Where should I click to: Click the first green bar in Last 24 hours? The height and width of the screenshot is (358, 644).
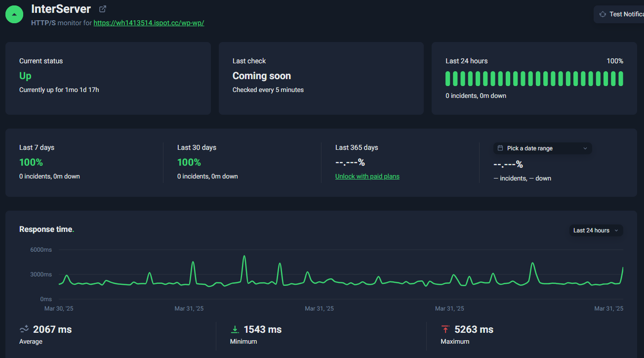coord(448,78)
